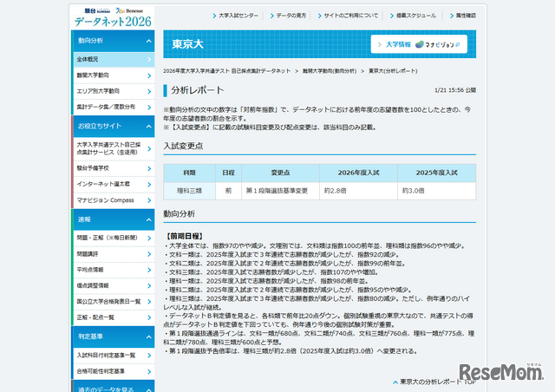Open 問題講評 sidebar item
Image resolution: width=555 pixels, height=392 pixels.
[114, 254]
